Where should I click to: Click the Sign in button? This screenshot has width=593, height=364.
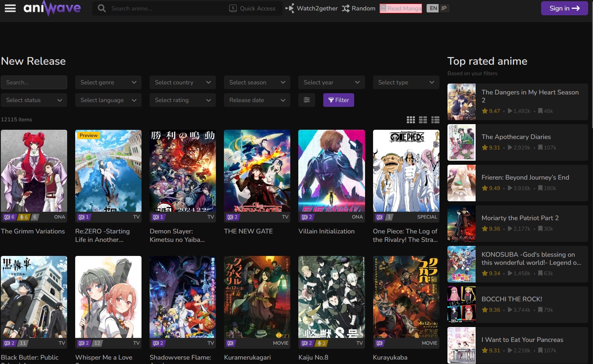564,8
